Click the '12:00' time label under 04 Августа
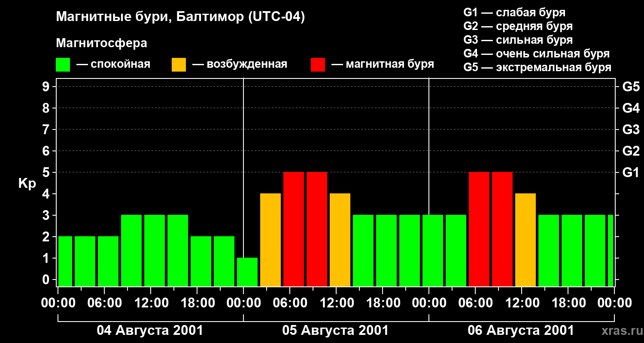Image resolution: width=644 pixels, height=343 pixels. [x=151, y=303]
